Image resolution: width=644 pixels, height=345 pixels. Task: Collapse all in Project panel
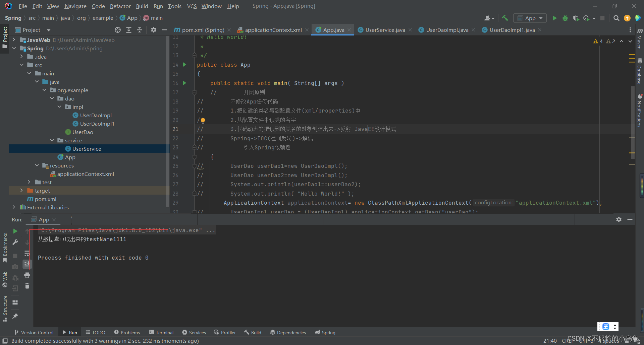click(140, 30)
